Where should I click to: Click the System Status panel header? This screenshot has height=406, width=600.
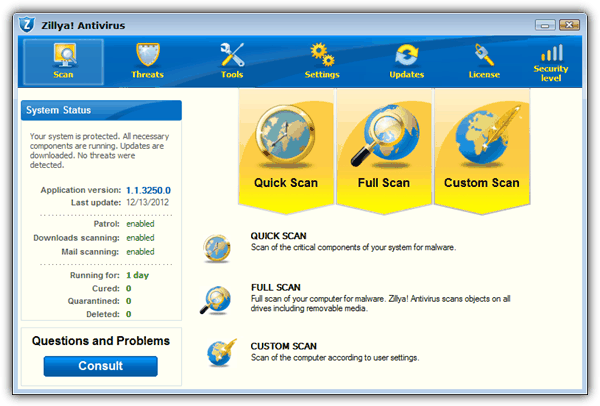[x=101, y=110]
